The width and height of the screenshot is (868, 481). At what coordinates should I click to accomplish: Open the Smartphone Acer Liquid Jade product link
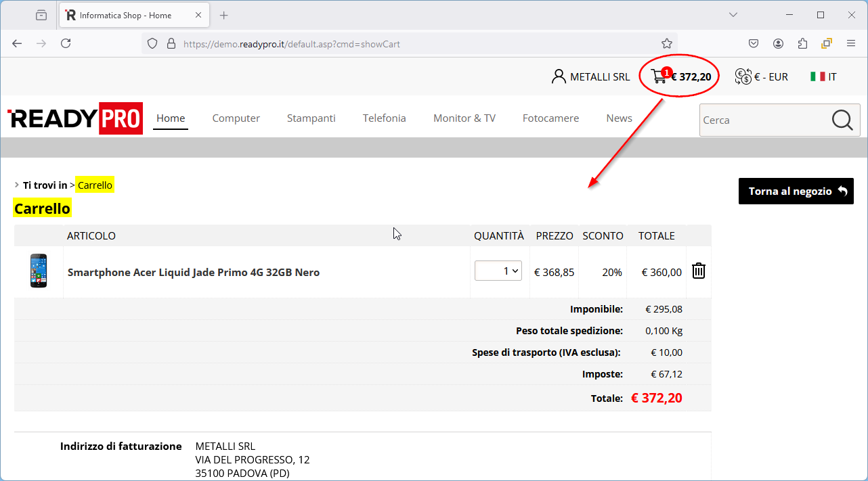click(194, 272)
